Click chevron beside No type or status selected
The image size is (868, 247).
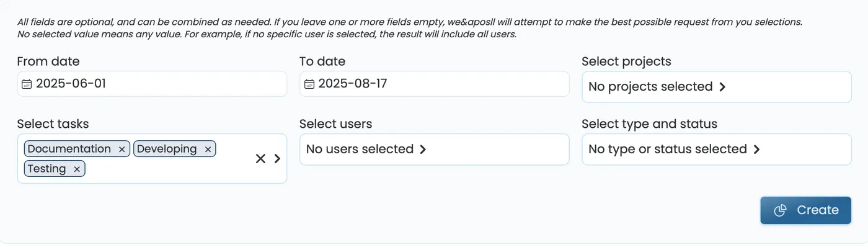(756, 150)
